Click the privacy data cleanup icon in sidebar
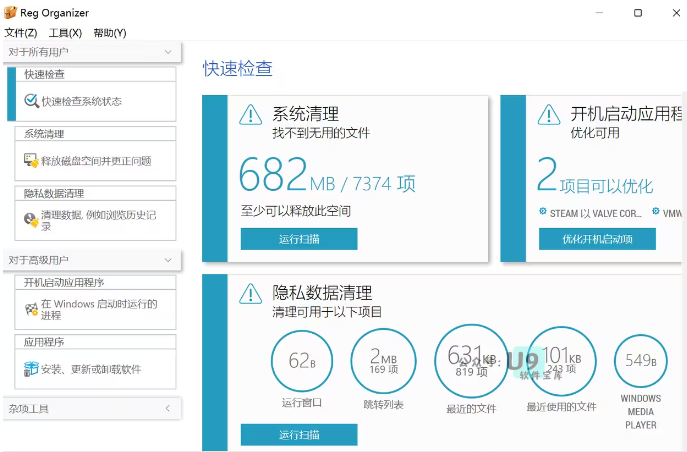This screenshot has width=687, height=452. tap(31, 219)
